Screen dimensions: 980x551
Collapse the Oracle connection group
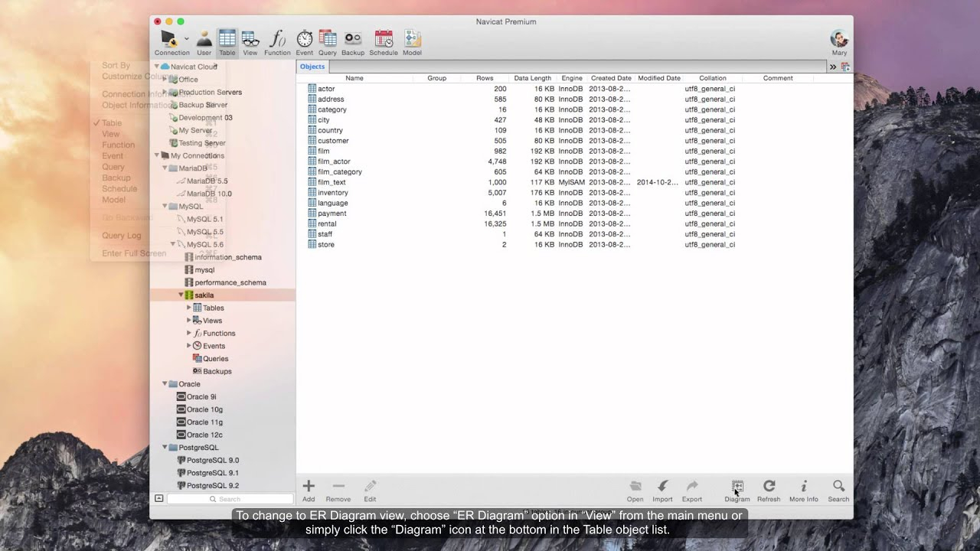165,384
